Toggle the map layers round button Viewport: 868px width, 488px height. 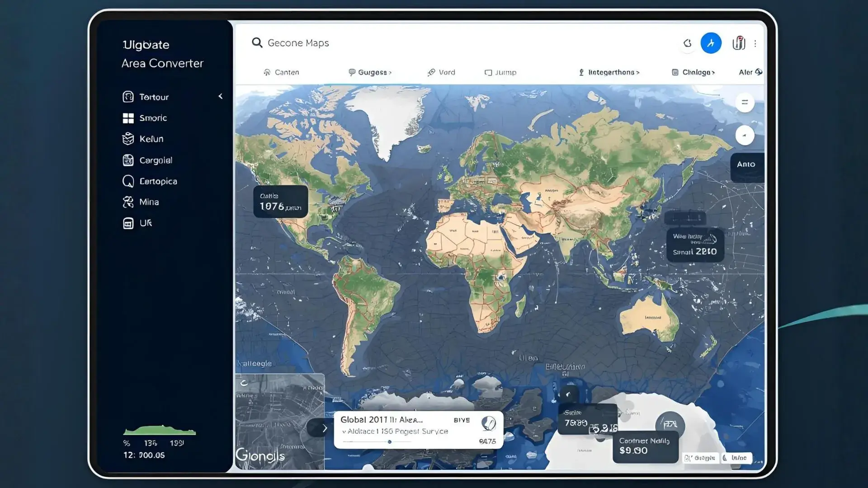[745, 103]
